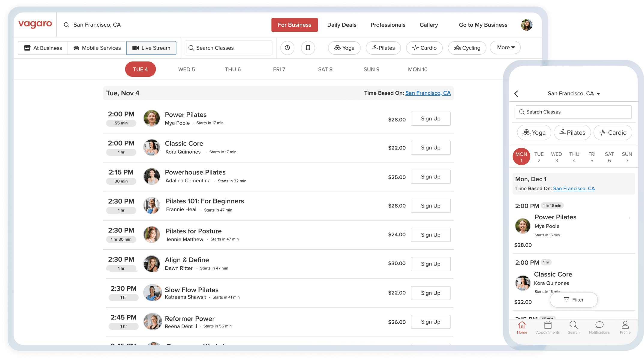This screenshot has height=360, width=644.
Task: Open the mobile Filter options
Action: pos(573,300)
